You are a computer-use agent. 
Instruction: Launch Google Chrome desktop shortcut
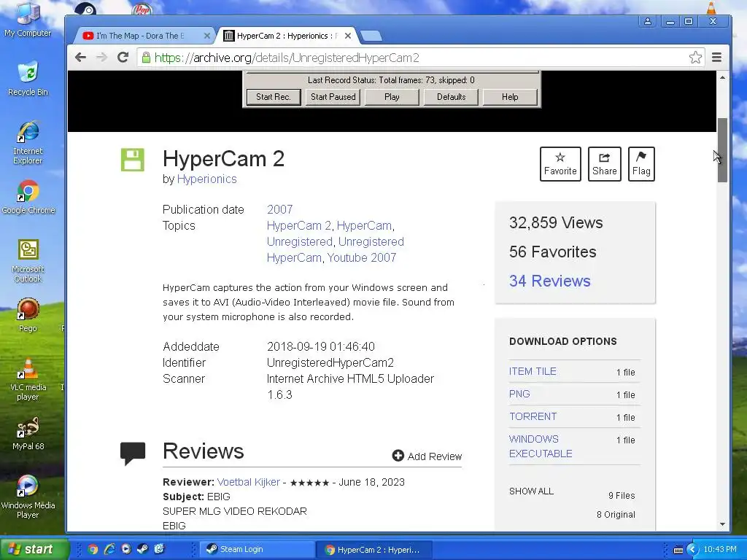pyautogui.click(x=28, y=197)
